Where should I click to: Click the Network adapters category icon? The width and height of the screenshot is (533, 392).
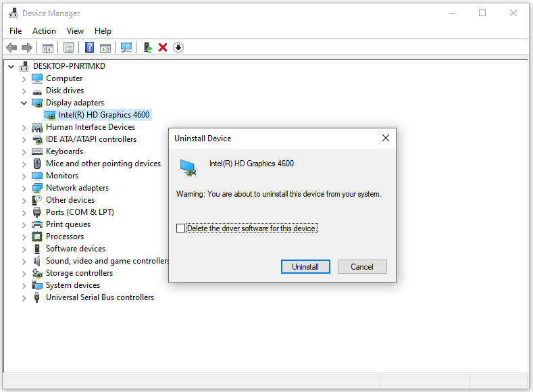pos(37,188)
